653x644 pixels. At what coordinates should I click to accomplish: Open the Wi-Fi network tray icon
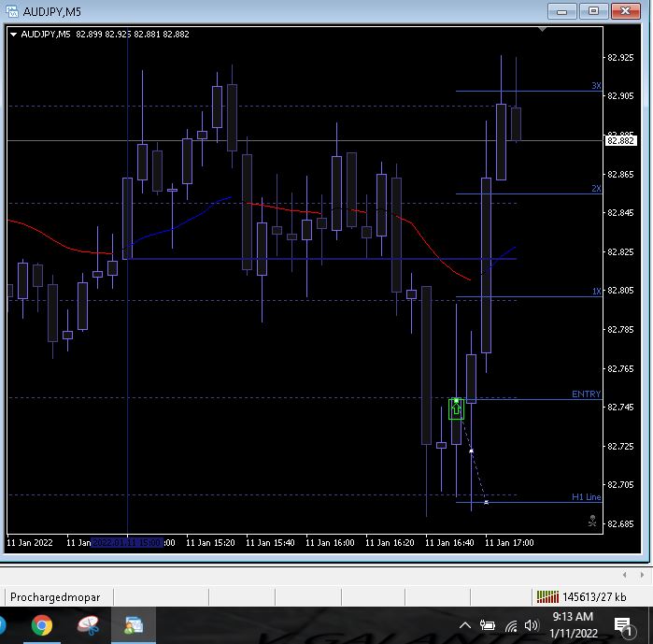(x=511, y=625)
